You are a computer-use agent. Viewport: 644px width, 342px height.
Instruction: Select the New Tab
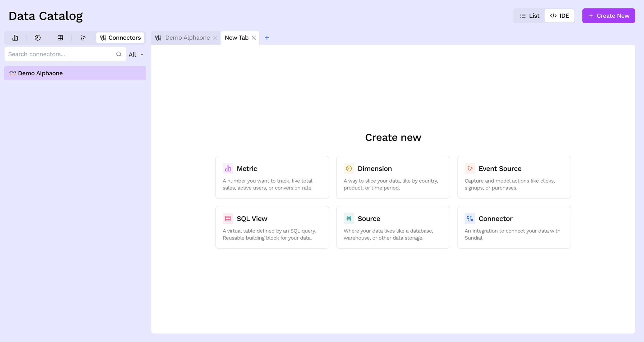click(236, 37)
